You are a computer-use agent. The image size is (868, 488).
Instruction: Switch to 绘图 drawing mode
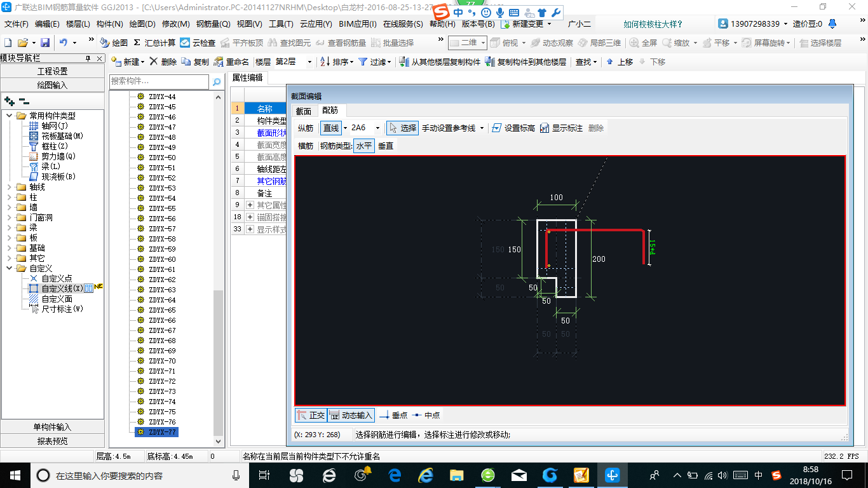[x=114, y=43]
